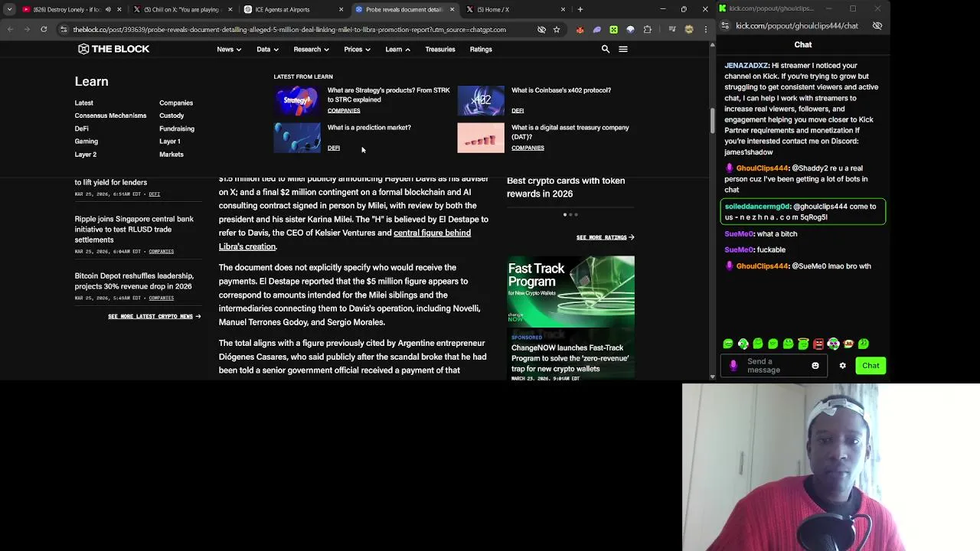
Task: Open Ripple joins Singapore central bank article
Action: click(x=134, y=229)
